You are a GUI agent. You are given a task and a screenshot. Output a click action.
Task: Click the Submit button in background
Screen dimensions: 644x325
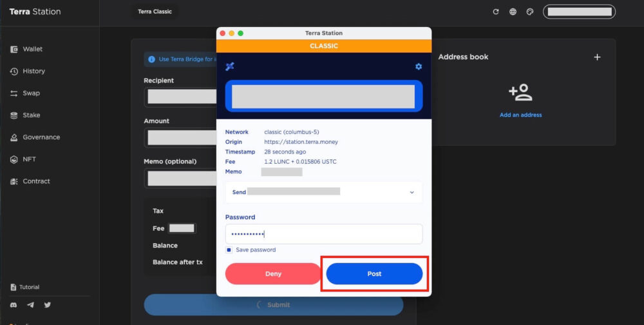[274, 305]
